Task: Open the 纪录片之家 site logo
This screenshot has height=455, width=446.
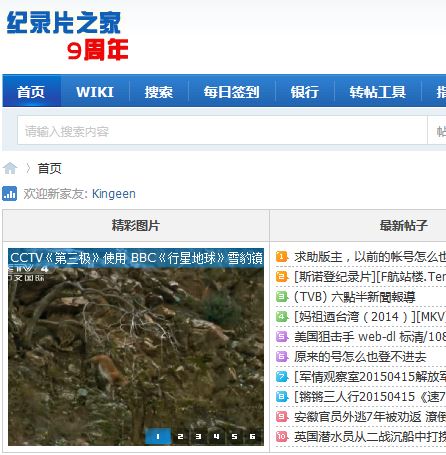Action: tap(68, 35)
